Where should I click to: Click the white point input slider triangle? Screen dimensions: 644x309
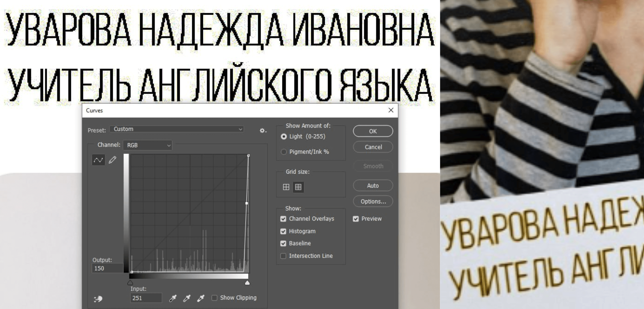[247, 283]
